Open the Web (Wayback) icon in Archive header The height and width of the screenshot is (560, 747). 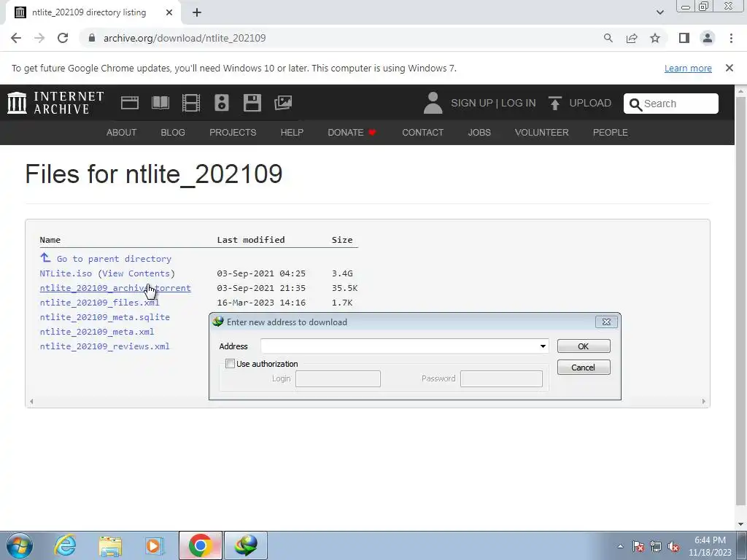click(x=130, y=103)
